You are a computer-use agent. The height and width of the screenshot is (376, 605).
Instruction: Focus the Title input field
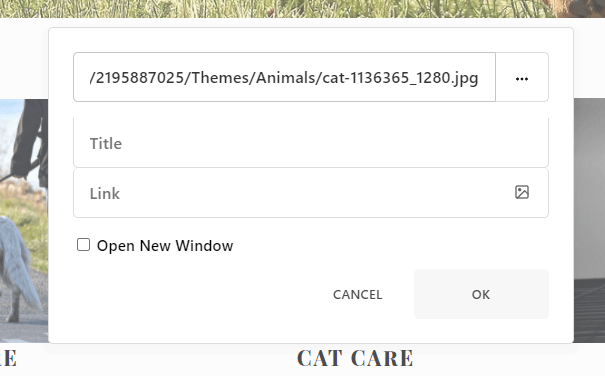coord(311,143)
